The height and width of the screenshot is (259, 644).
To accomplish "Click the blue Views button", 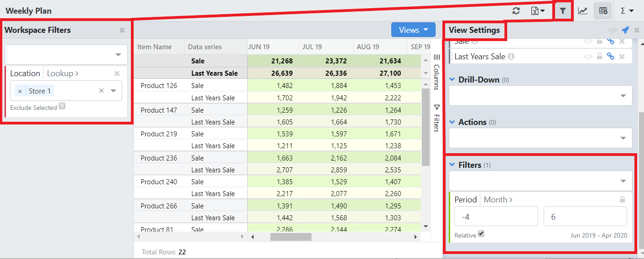I will [x=414, y=30].
